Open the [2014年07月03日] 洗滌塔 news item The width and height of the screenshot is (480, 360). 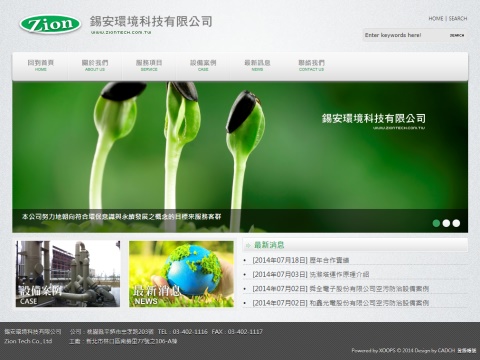tap(311, 274)
